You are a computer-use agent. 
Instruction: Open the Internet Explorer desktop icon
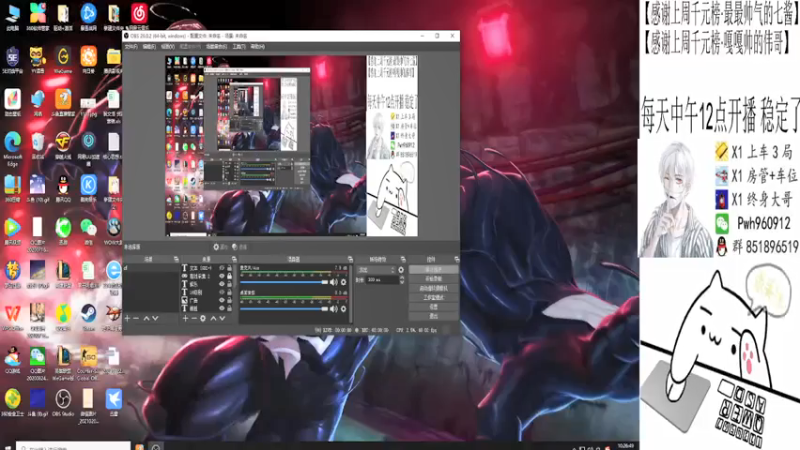tap(113, 276)
